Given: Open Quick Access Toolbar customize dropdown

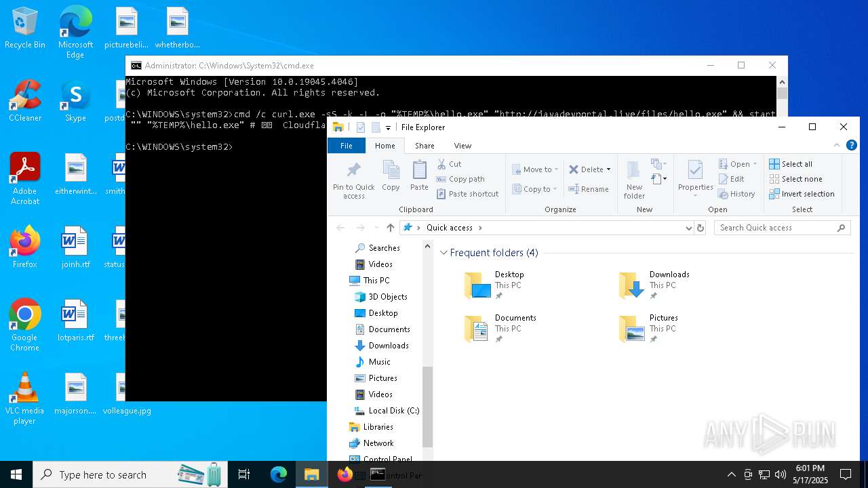Looking at the screenshot, I should [x=389, y=127].
